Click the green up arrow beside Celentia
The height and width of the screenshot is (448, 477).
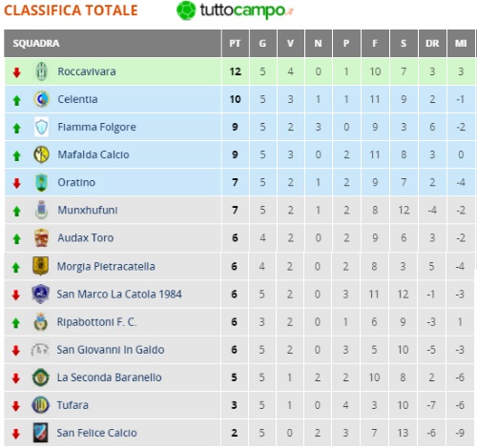pyautogui.click(x=16, y=100)
